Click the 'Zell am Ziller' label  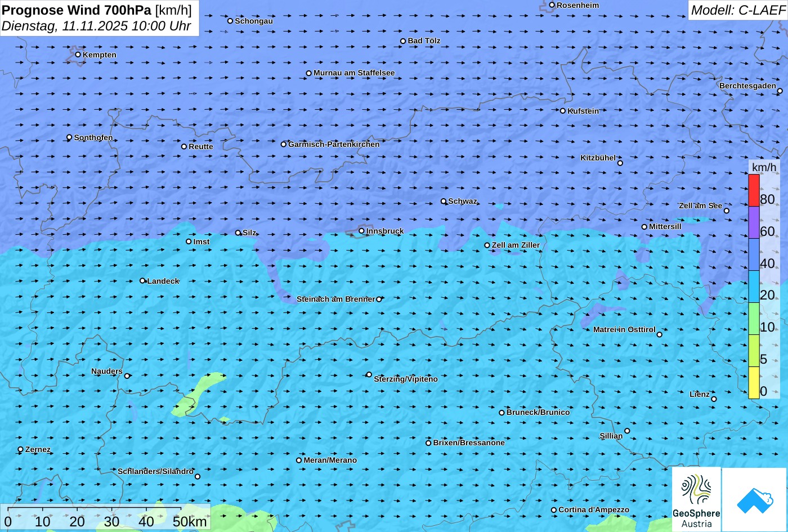[x=516, y=245]
